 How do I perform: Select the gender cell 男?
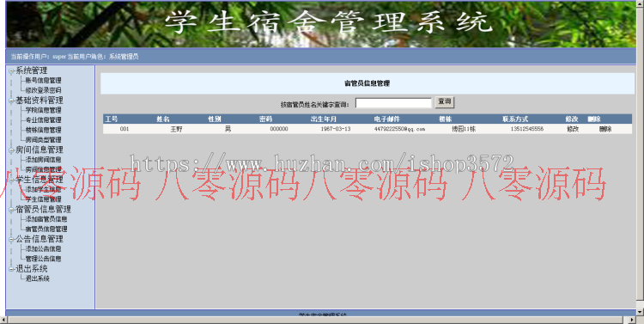[228, 129]
